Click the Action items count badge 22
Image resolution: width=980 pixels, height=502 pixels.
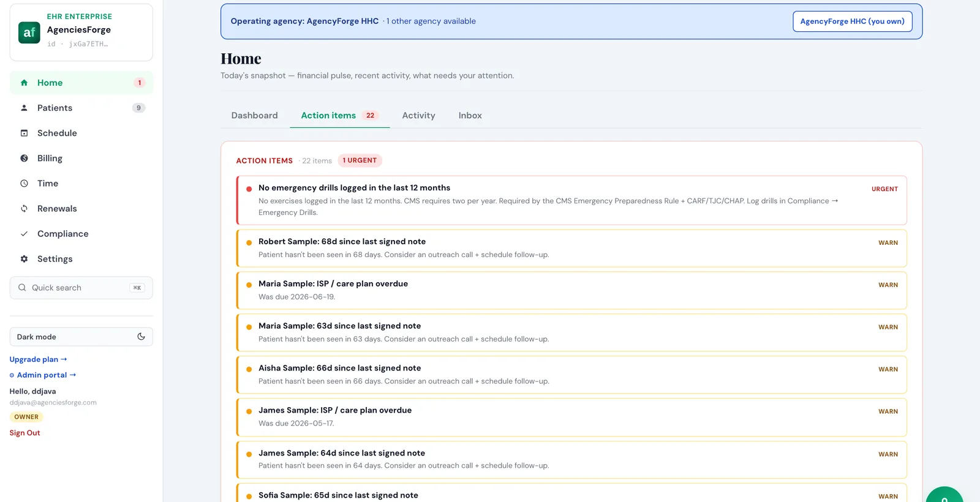(x=370, y=115)
